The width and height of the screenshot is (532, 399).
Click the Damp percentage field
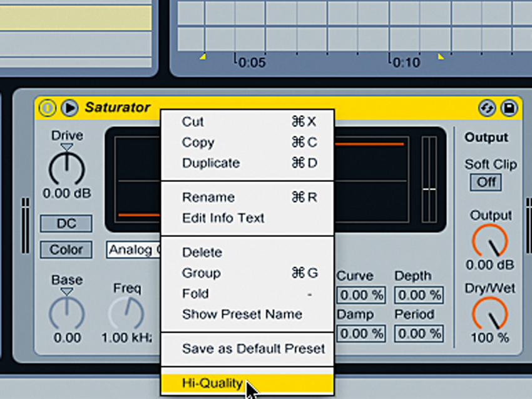coord(361,333)
